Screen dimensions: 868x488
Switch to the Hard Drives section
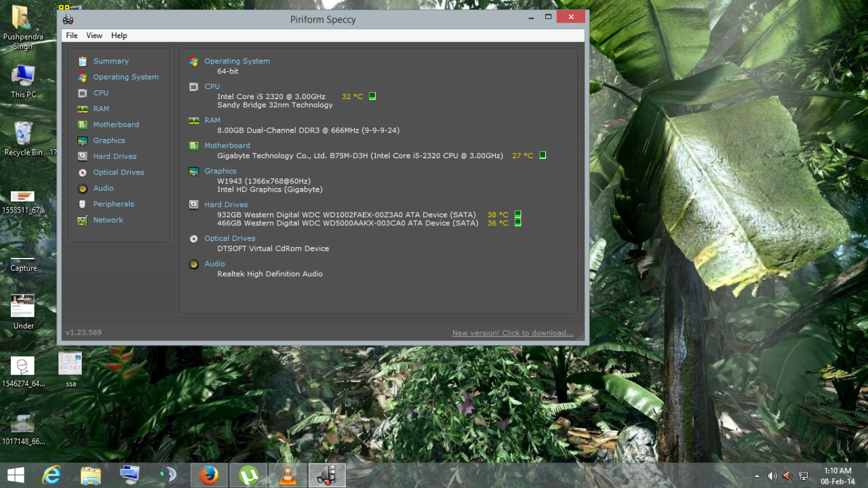click(x=115, y=156)
